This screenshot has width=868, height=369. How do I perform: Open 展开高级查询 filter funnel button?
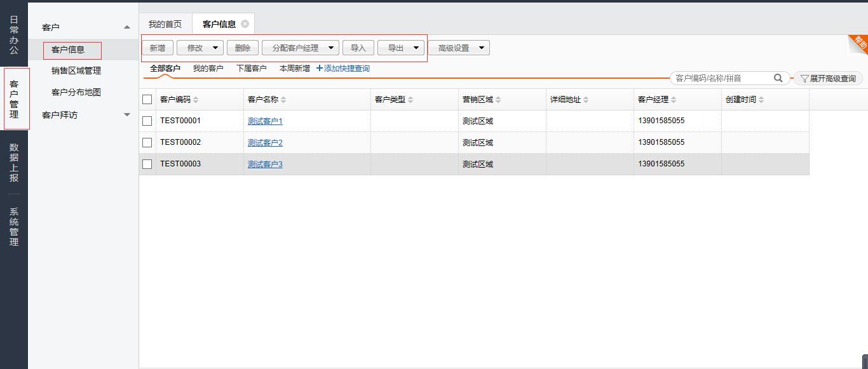click(x=829, y=79)
